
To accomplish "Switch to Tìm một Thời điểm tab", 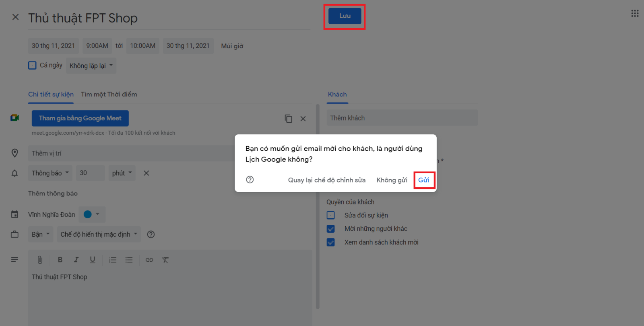I will pyautogui.click(x=109, y=94).
